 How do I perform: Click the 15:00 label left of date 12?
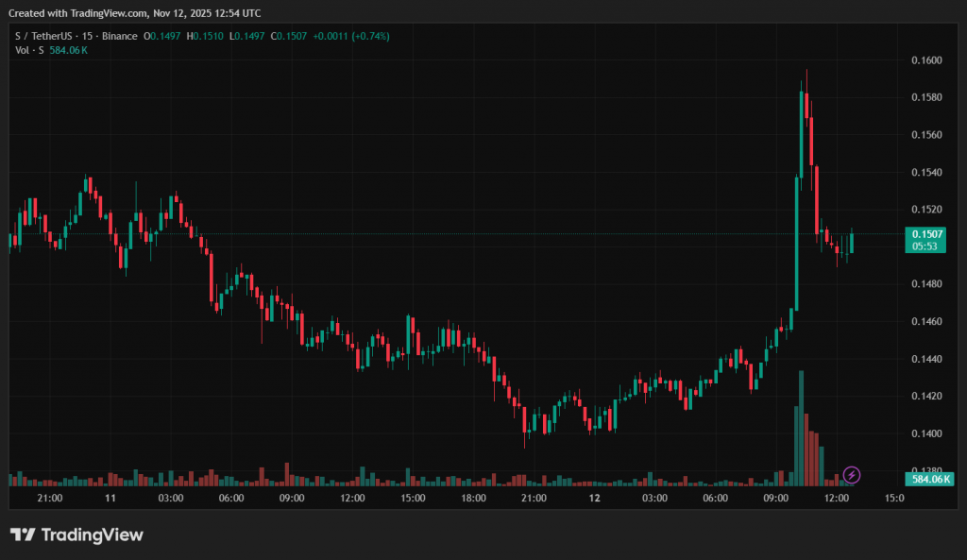coord(413,498)
